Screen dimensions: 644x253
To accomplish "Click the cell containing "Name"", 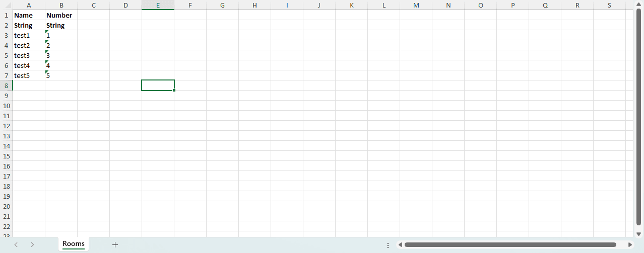I will 29,15.
